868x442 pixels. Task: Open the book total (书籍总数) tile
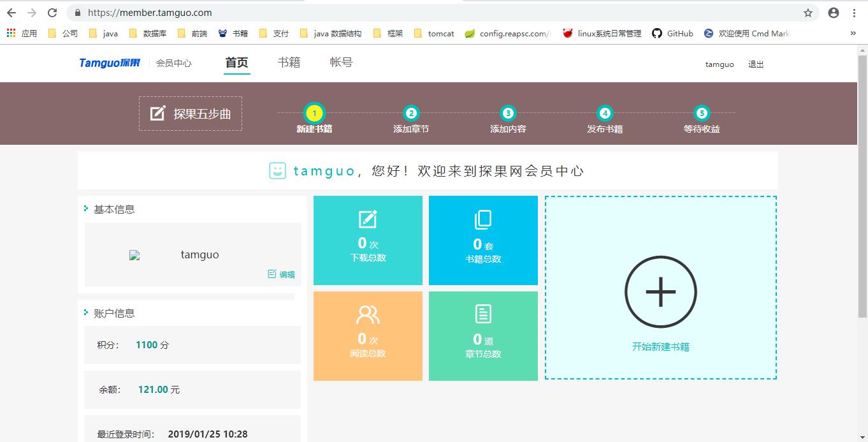(483, 240)
